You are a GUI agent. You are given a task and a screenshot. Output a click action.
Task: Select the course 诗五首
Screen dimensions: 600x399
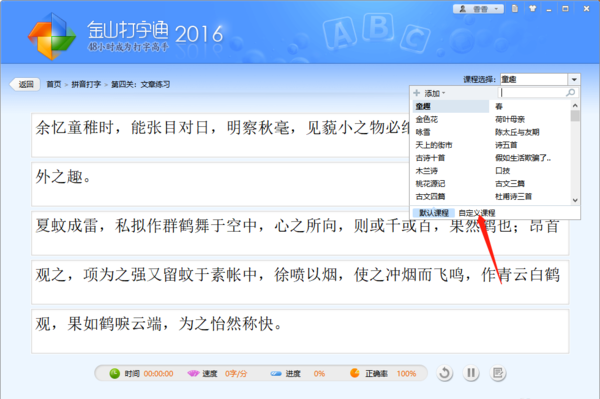pos(506,145)
